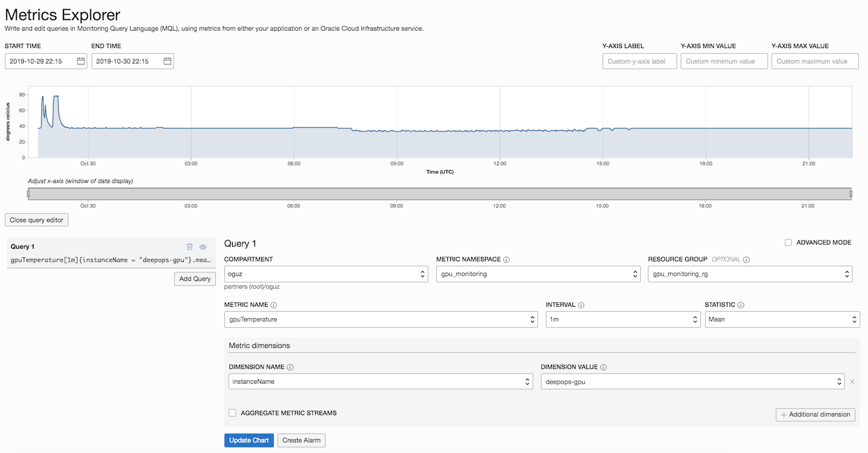The width and height of the screenshot is (868, 453).
Task: Click the Statistic info icon
Action: pyautogui.click(x=742, y=305)
